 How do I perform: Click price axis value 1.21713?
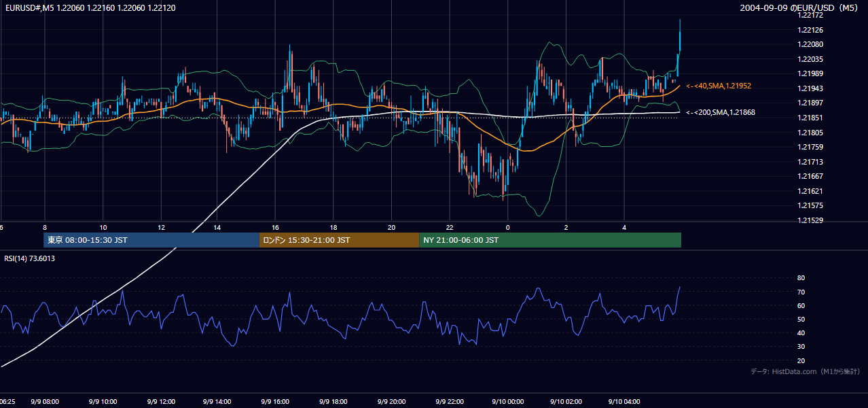click(810, 162)
